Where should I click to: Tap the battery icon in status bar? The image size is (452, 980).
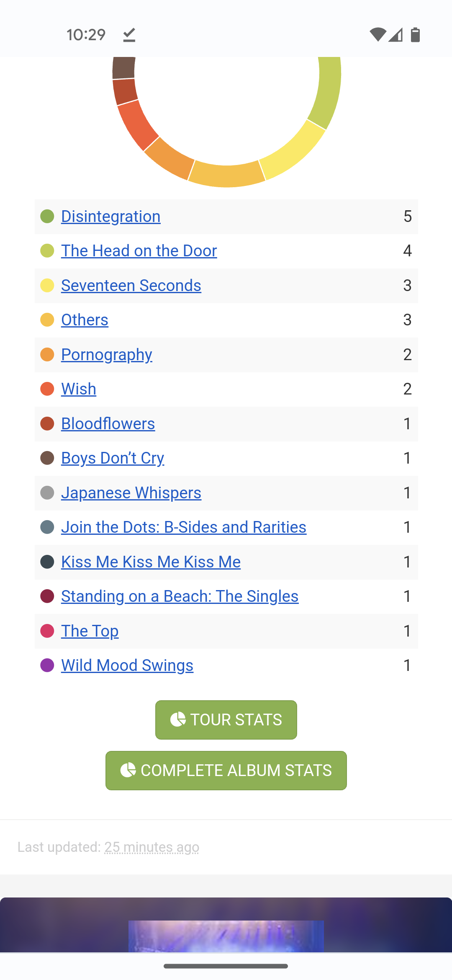pos(415,35)
